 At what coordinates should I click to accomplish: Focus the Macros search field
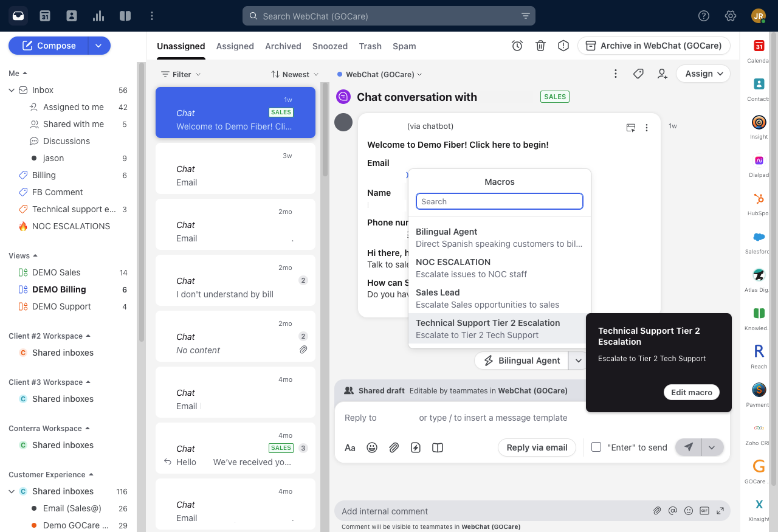pyautogui.click(x=500, y=201)
